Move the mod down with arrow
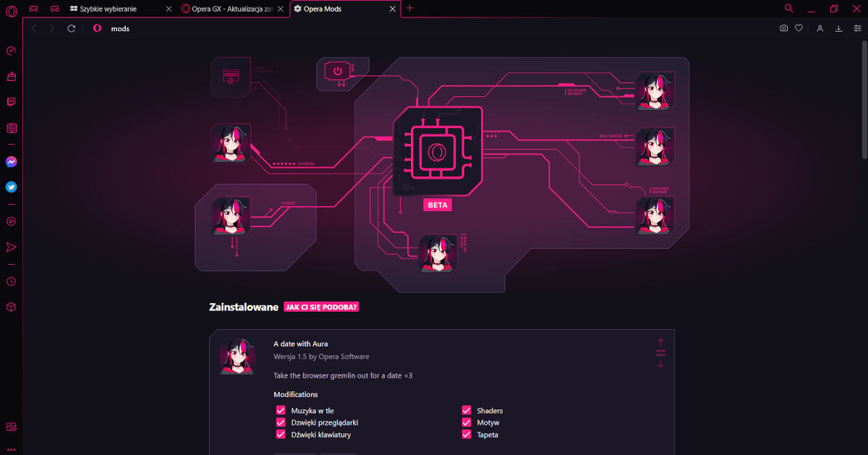The height and width of the screenshot is (455, 868). [660, 364]
